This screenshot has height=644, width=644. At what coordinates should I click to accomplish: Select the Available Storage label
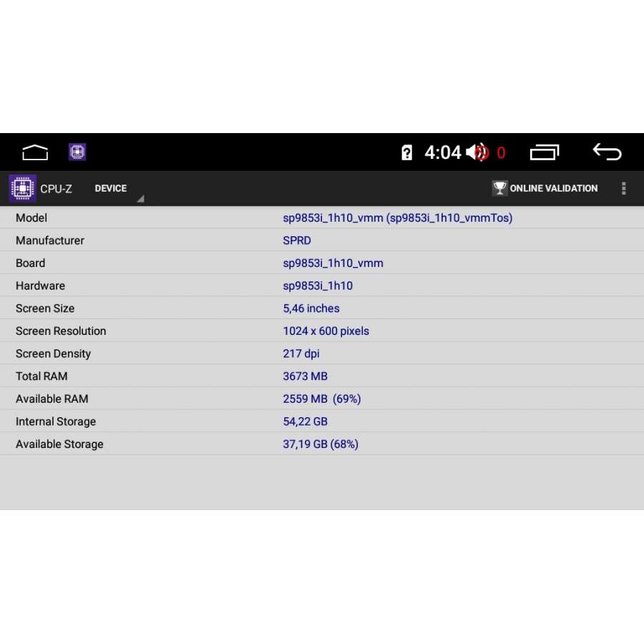tap(59, 444)
